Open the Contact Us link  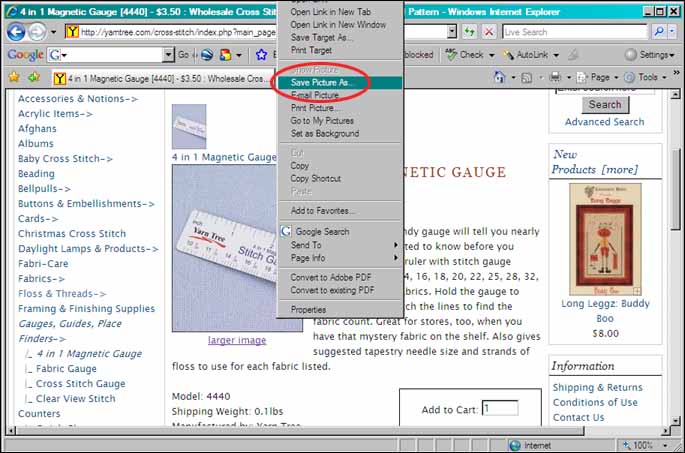[x=578, y=417]
